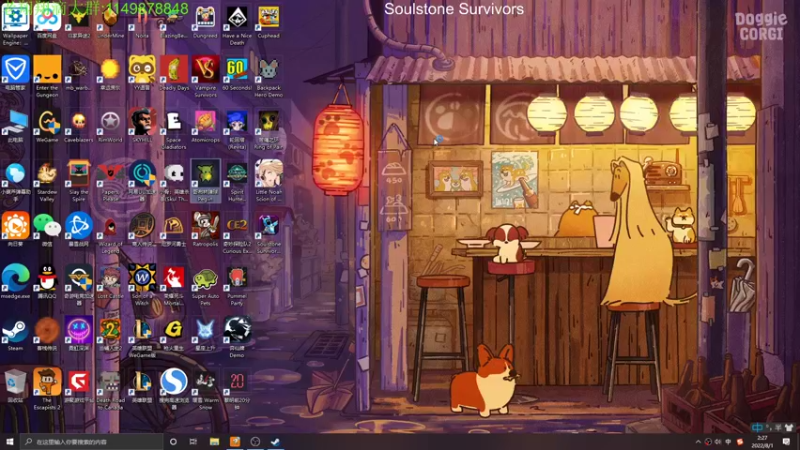Launch Curious Expedition 2 (CE2) shortcut

(x=237, y=234)
